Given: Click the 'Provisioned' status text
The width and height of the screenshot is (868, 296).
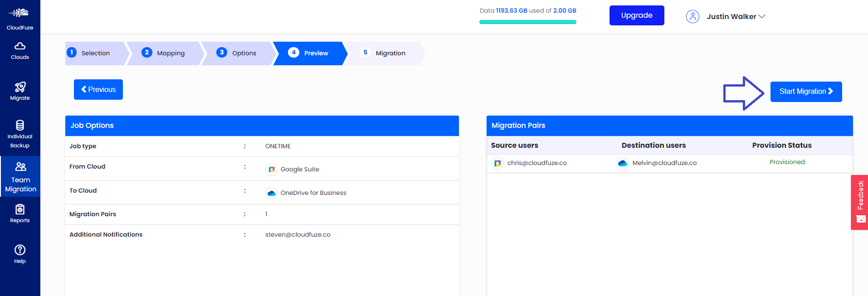Looking at the screenshot, I should click(787, 162).
